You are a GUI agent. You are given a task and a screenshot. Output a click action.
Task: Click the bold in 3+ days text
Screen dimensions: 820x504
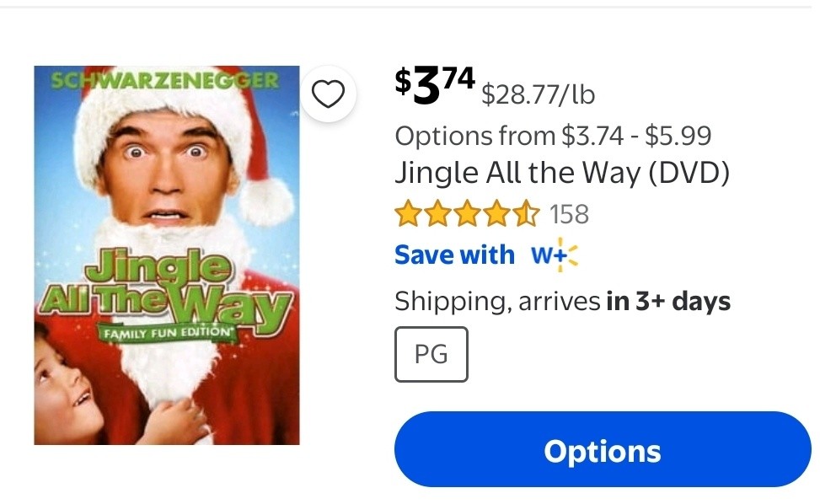668,301
